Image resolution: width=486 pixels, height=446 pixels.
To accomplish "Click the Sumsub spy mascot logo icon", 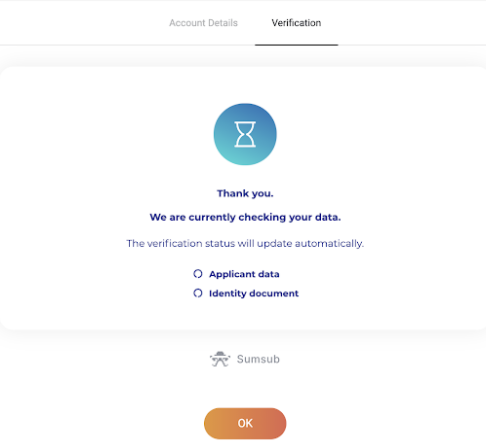I will (220, 359).
